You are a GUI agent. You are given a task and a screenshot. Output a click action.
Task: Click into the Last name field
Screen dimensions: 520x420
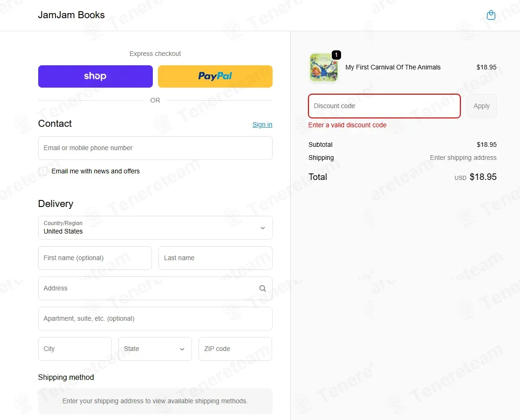215,258
